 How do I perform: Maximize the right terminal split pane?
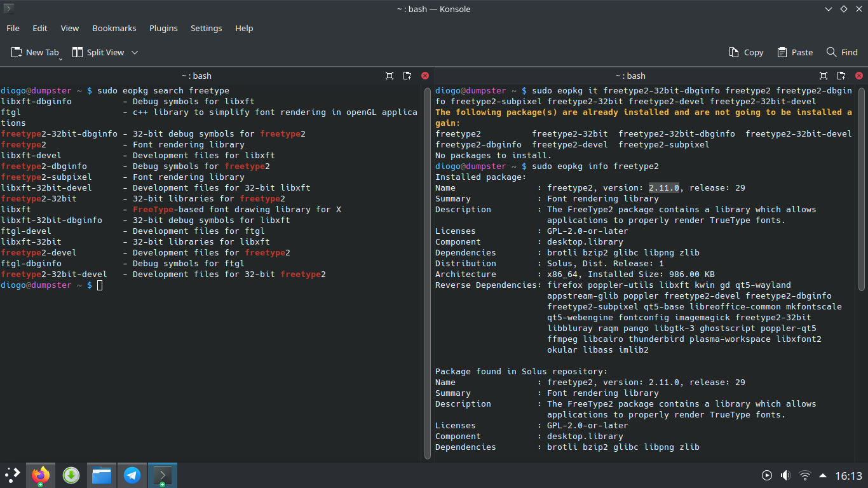824,76
